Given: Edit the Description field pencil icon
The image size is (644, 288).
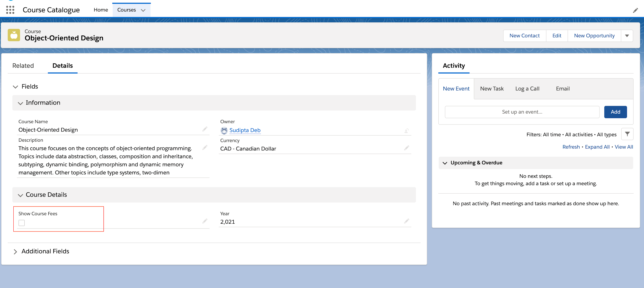Looking at the screenshot, I should point(205,148).
